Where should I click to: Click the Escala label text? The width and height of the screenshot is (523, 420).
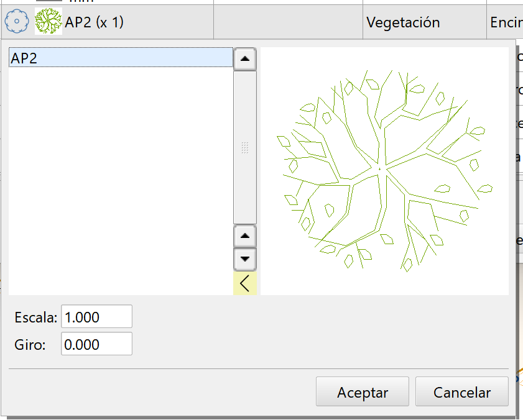coord(35,317)
